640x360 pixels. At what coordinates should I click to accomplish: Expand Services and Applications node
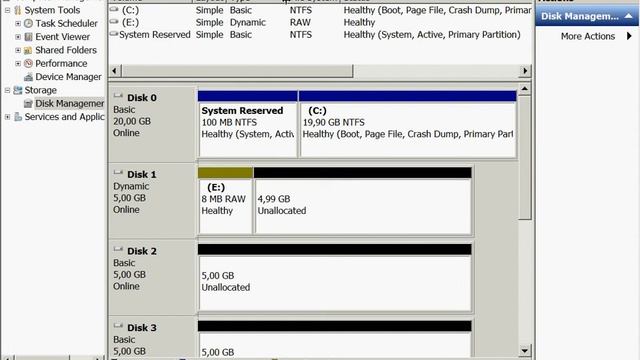pos(7,117)
